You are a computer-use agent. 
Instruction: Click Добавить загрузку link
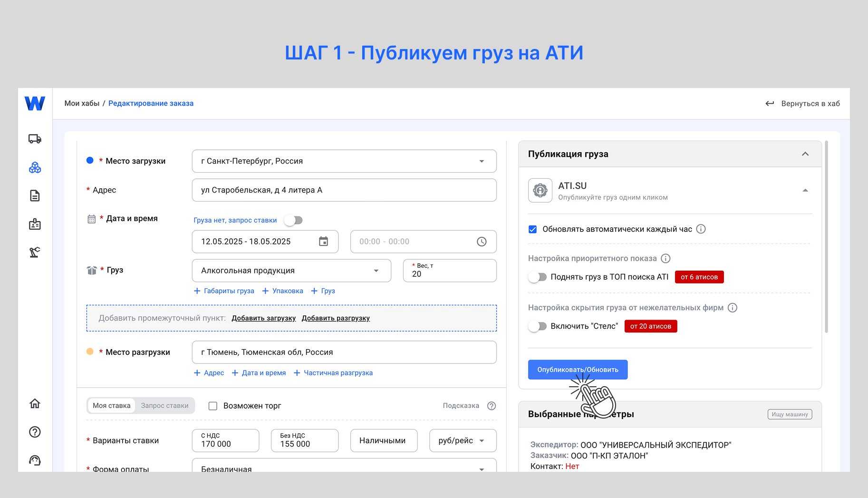(264, 318)
